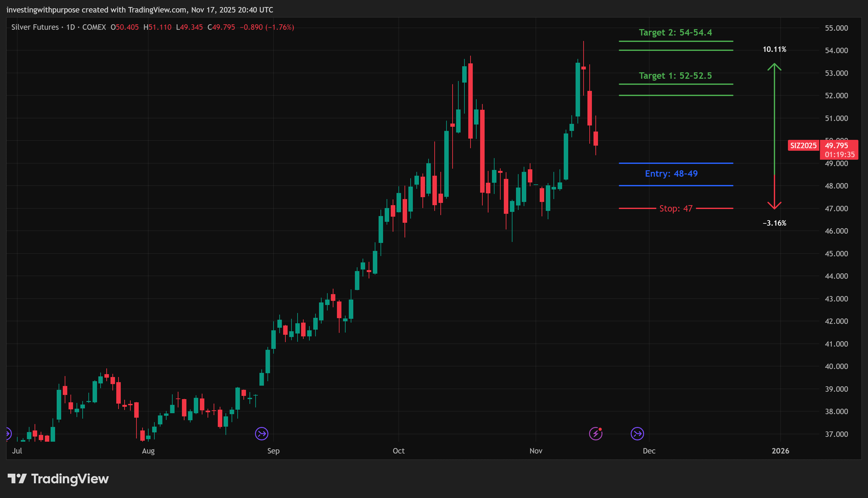Click the contract rollover icon near Sep
The width and height of the screenshot is (868, 498).
[261, 434]
